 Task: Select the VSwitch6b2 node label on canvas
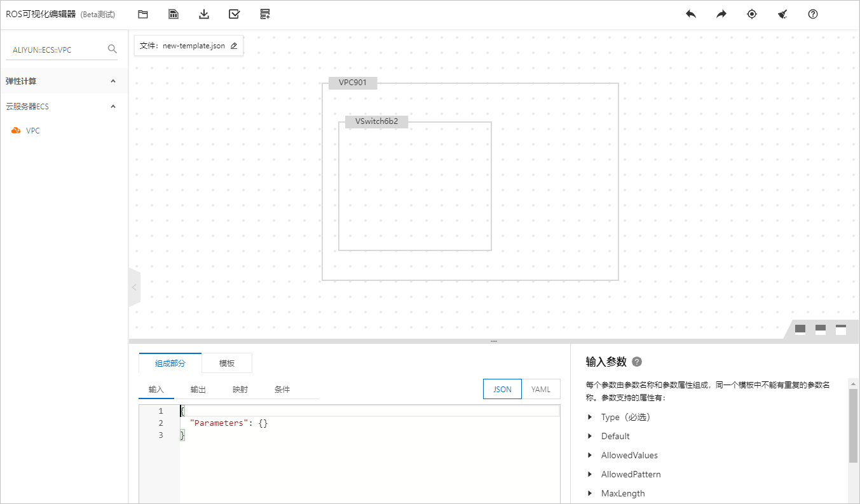[x=376, y=121]
